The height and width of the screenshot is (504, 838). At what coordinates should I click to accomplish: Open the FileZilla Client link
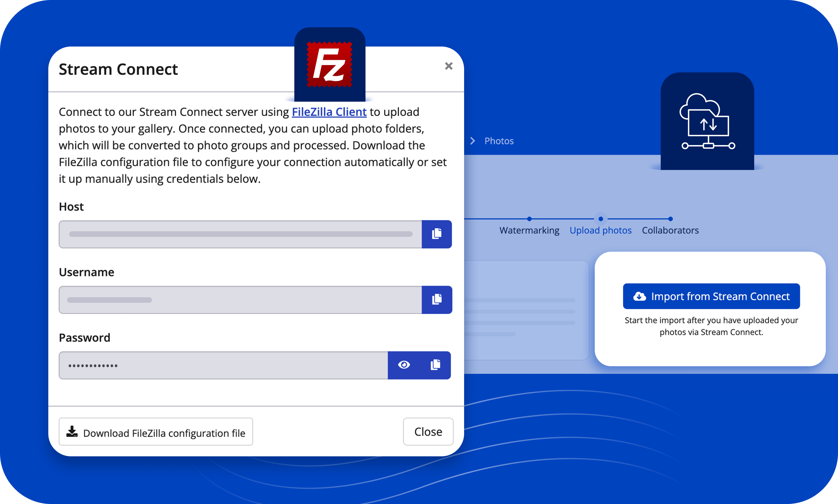click(x=329, y=112)
